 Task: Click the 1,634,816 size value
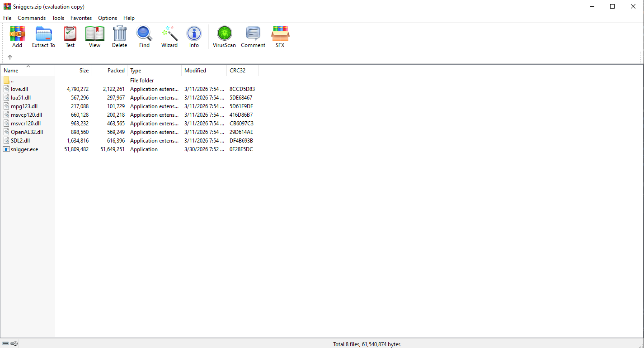78,141
